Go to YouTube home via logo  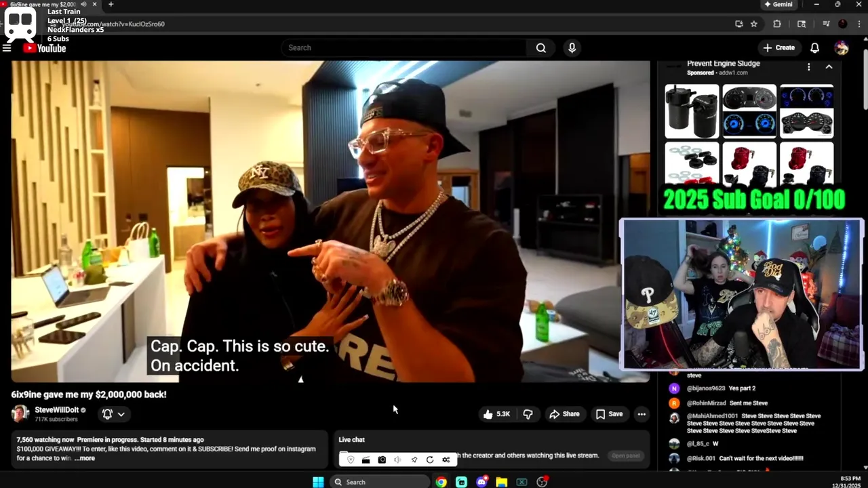(45, 48)
